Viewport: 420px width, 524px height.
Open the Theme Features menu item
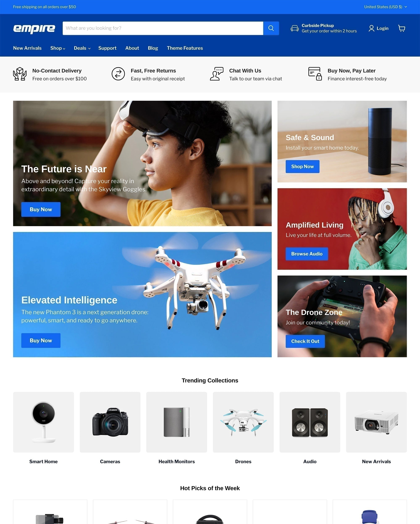(x=185, y=48)
